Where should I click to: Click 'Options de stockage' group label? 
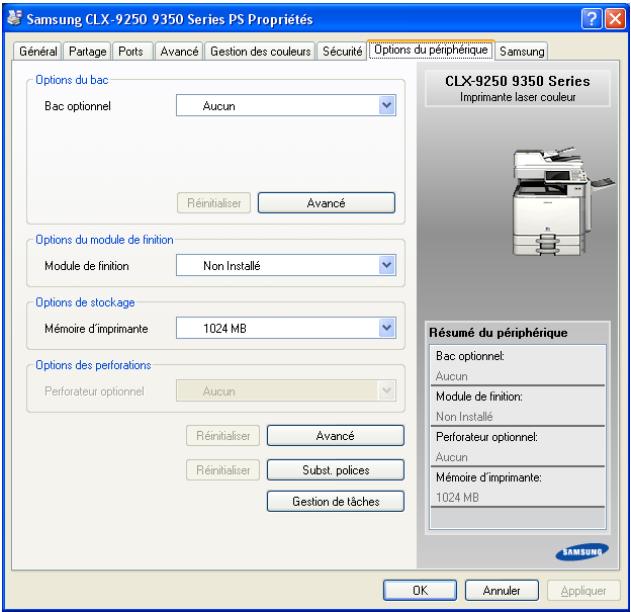pyautogui.click(x=85, y=302)
